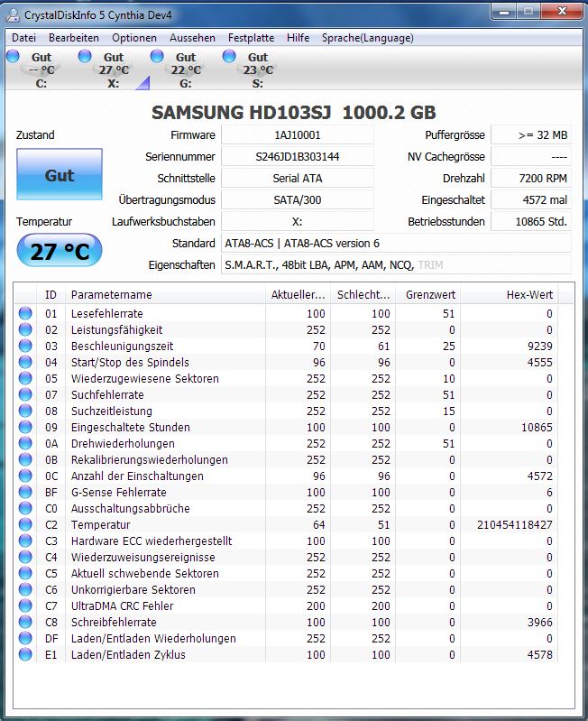This screenshot has width=588, height=721.
Task: Click the Beschleunigungszeit hex value 9239
Action: [540, 346]
